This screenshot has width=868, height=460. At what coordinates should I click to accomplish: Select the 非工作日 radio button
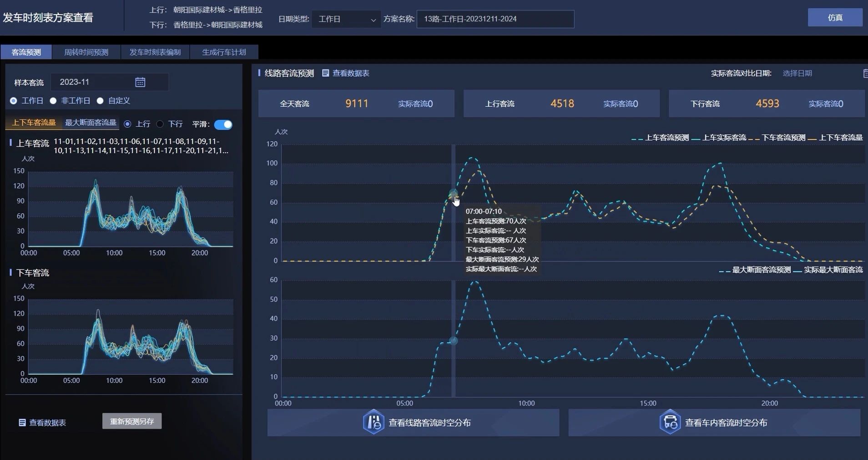pos(54,101)
